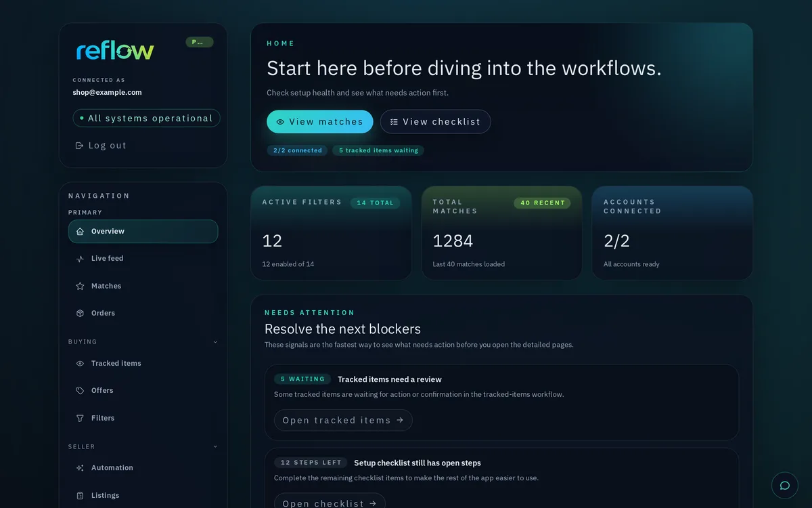
Task: Click the All systems operational status pill
Action: coord(146,119)
